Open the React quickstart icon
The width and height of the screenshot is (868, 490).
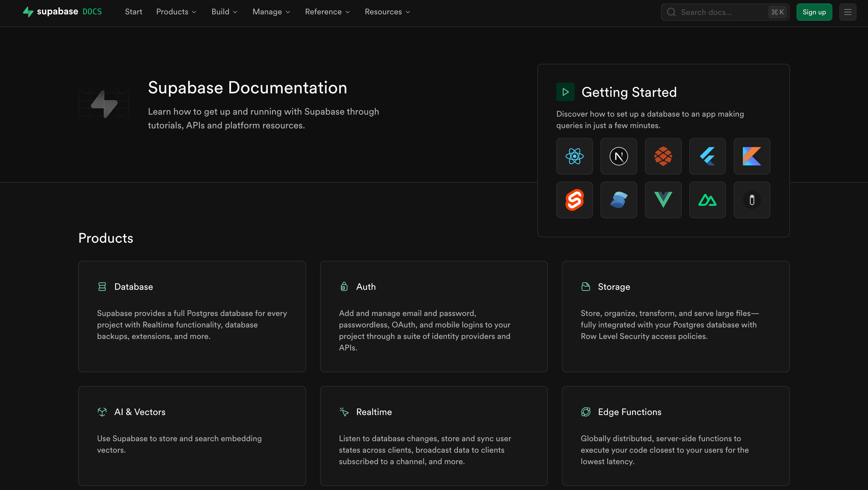(575, 156)
